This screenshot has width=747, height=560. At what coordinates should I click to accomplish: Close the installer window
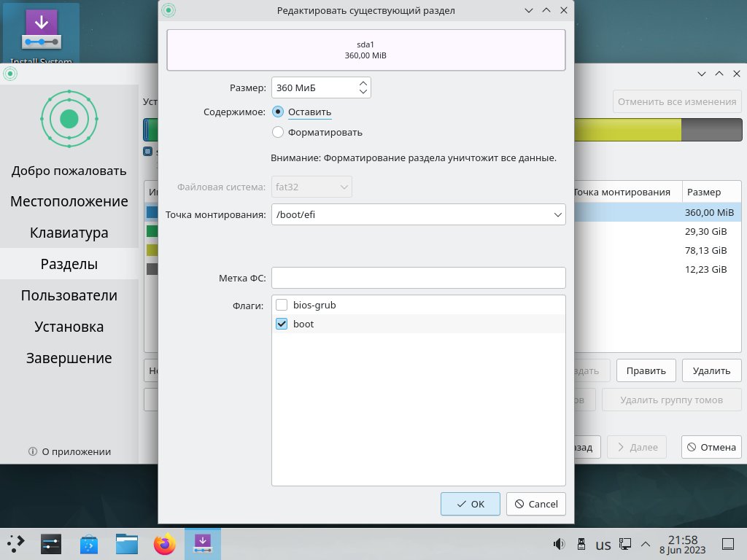coord(737,74)
